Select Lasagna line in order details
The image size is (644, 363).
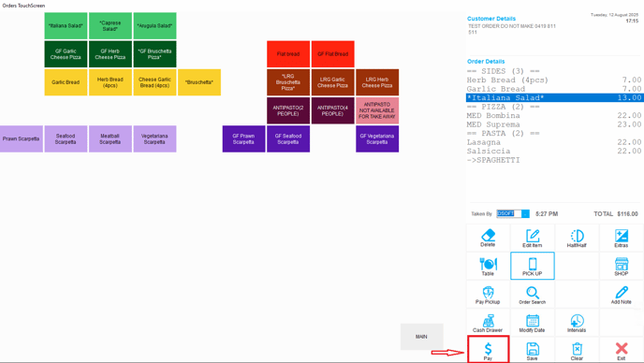click(x=553, y=142)
